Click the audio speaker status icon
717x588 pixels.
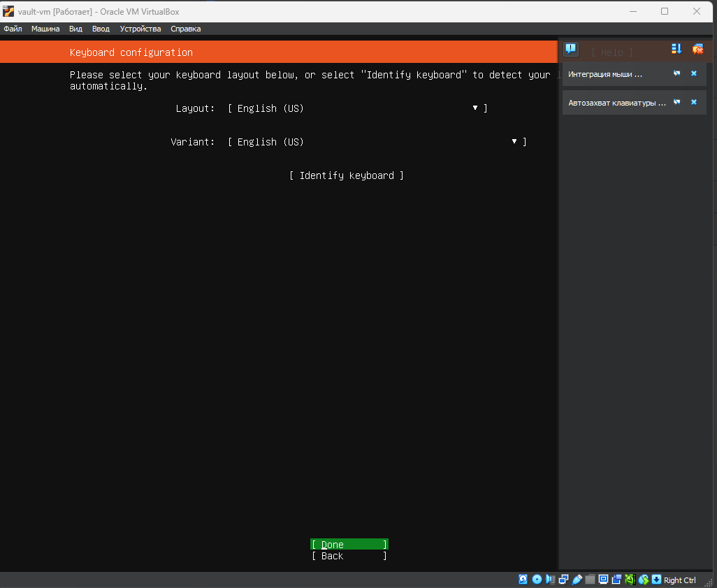[x=550, y=580]
